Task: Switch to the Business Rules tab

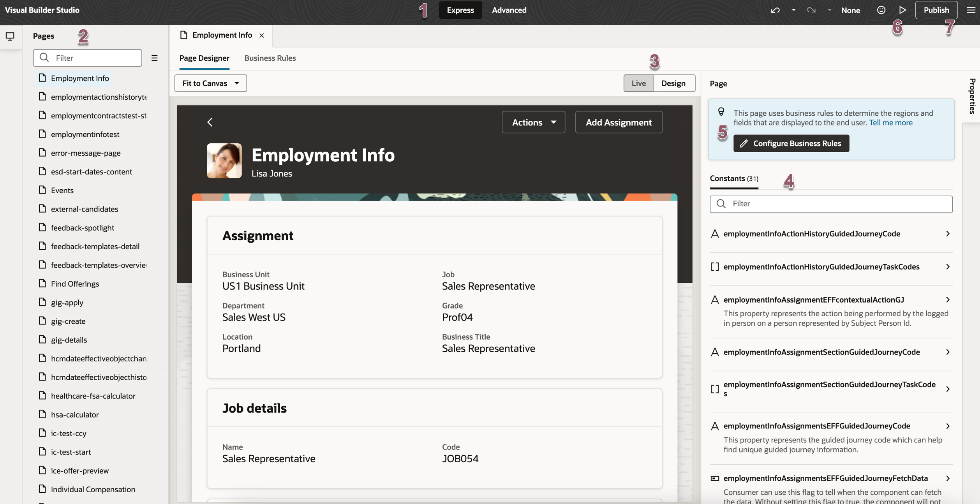Action: (x=270, y=58)
